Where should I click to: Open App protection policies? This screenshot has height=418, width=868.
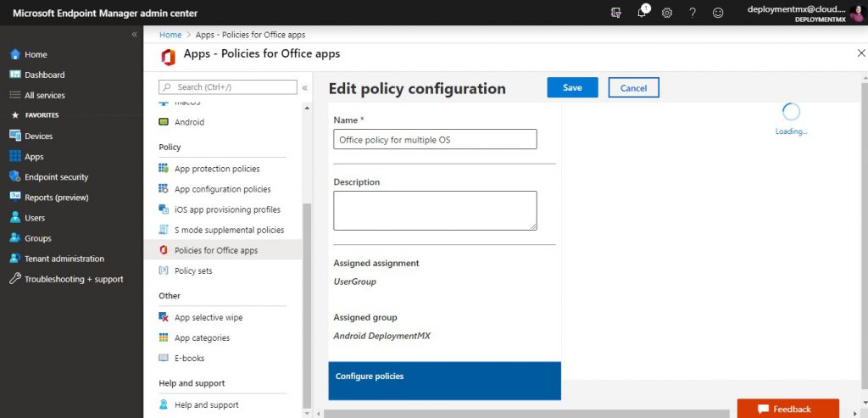coord(216,169)
